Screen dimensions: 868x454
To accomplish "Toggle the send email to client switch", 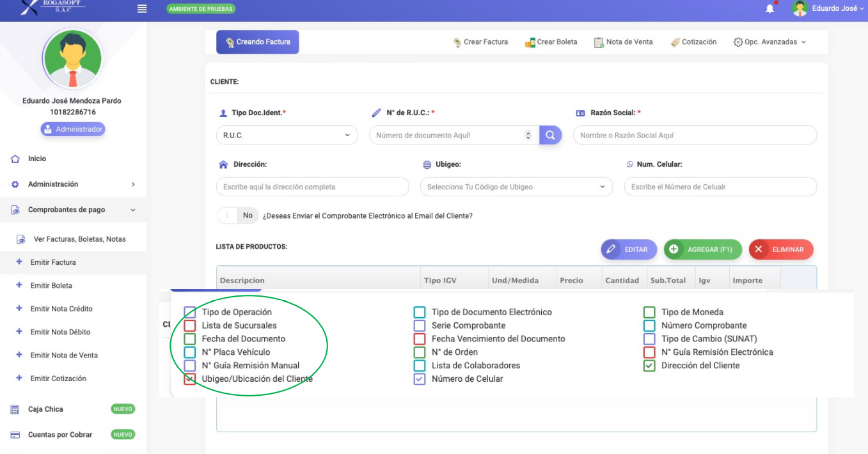I will 237,216.
